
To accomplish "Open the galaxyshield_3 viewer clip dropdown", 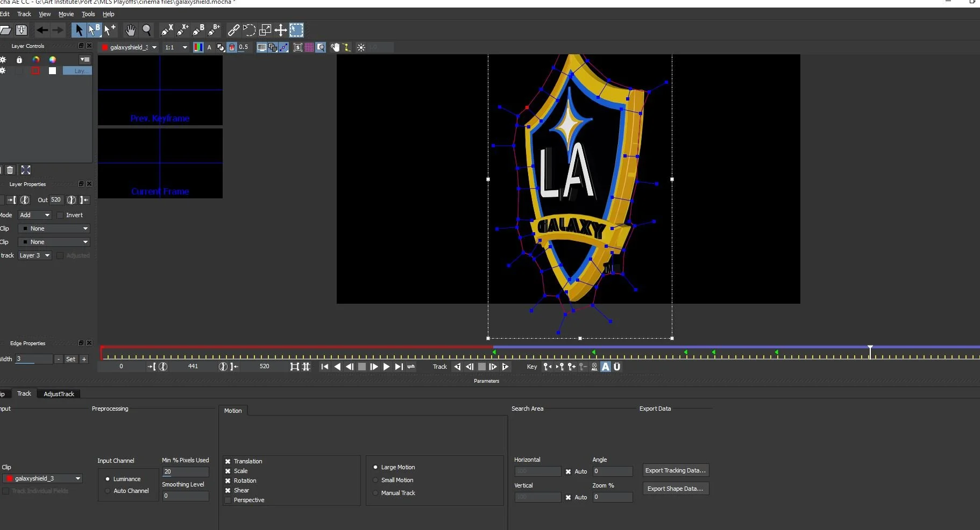I will tap(129, 47).
